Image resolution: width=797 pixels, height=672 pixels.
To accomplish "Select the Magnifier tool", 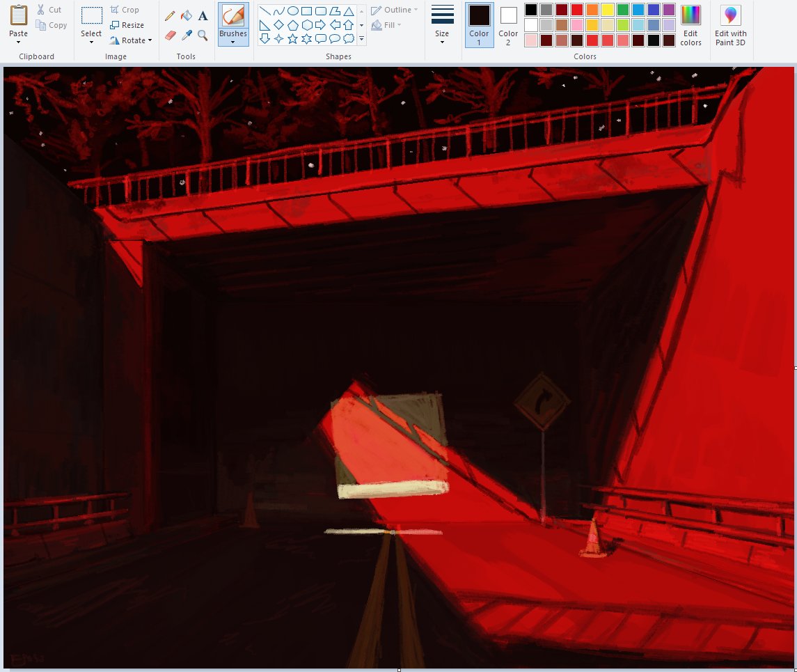I will click(x=203, y=35).
